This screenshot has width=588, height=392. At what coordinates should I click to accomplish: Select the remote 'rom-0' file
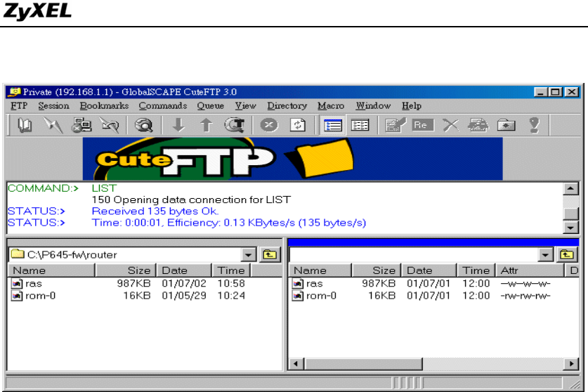coord(315,296)
